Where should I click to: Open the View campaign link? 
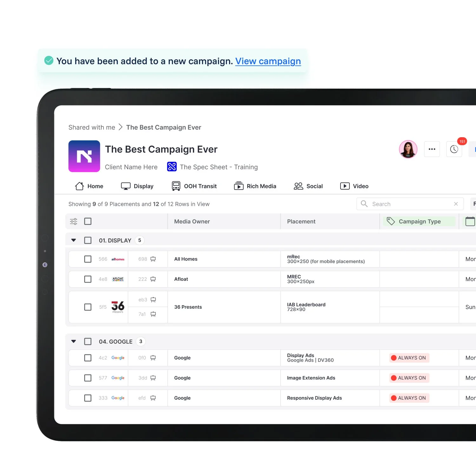click(268, 61)
